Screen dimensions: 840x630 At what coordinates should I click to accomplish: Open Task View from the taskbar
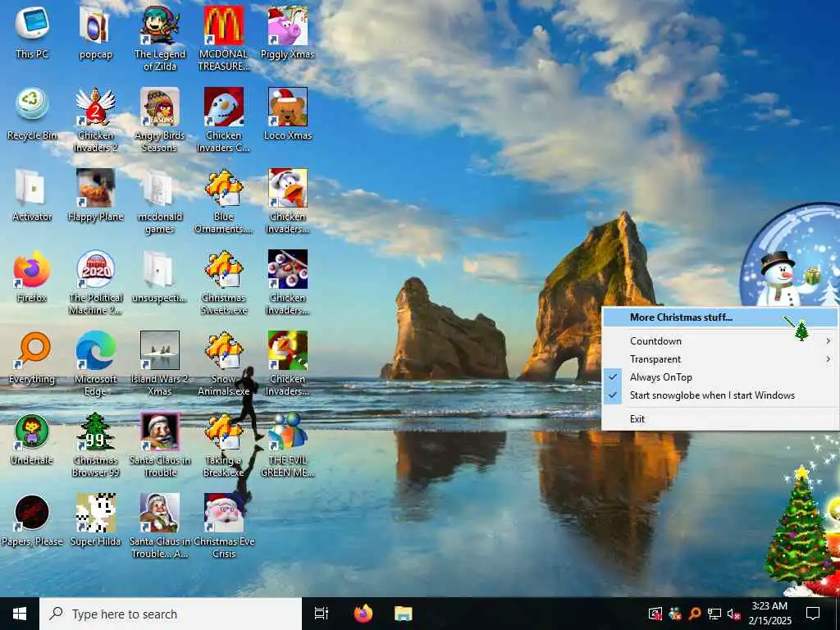pyautogui.click(x=322, y=614)
